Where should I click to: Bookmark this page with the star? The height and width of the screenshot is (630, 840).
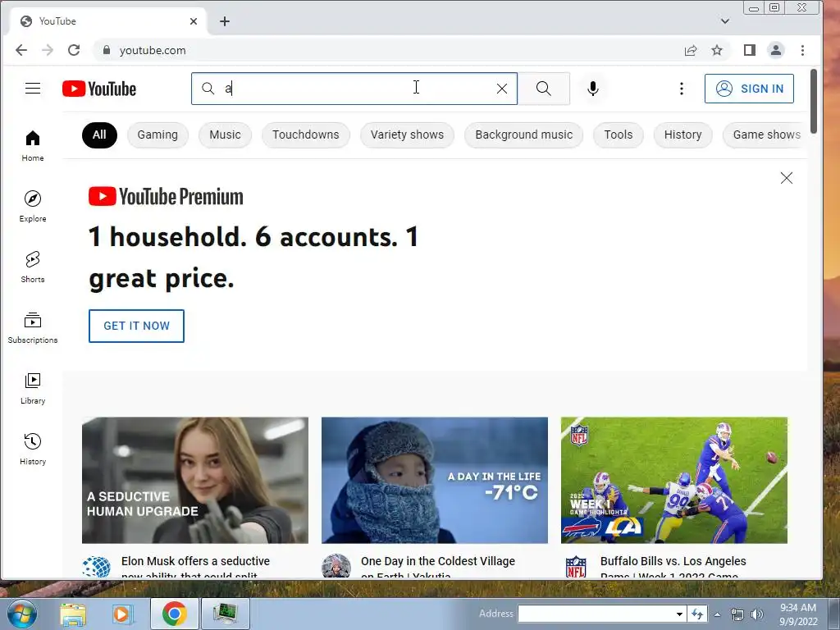pyautogui.click(x=717, y=50)
